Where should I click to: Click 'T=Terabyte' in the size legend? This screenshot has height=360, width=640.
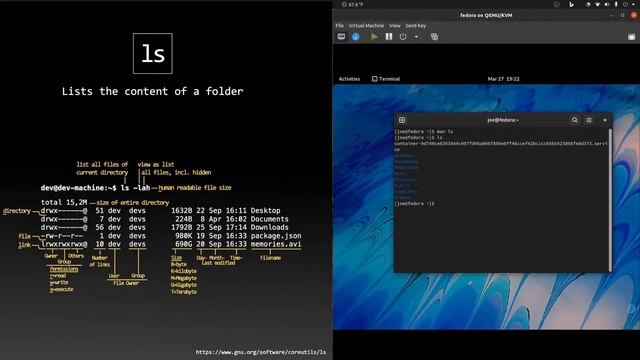point(184,292)
